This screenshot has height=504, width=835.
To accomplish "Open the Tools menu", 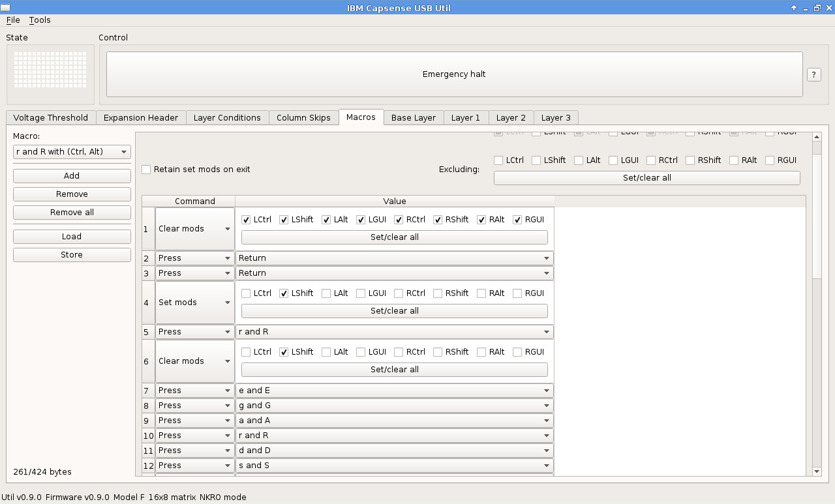I will [x=40, y=20].
